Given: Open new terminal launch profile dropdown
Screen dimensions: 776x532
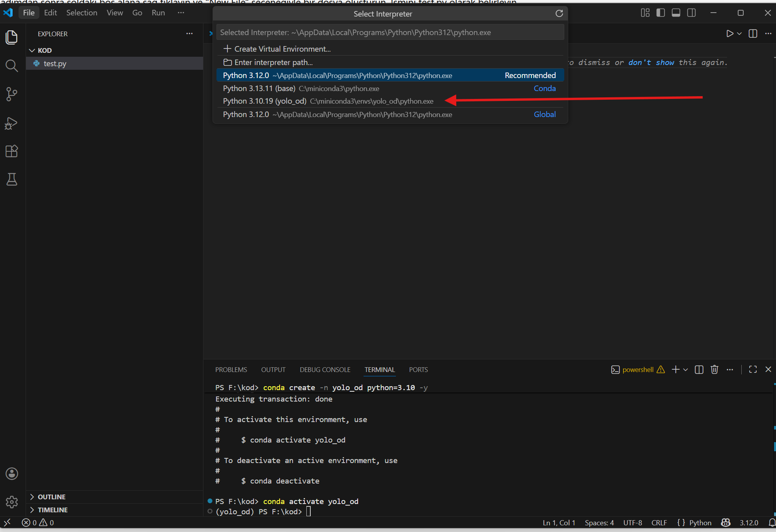Looking at the screenshot, I should [x=686, y=370].
